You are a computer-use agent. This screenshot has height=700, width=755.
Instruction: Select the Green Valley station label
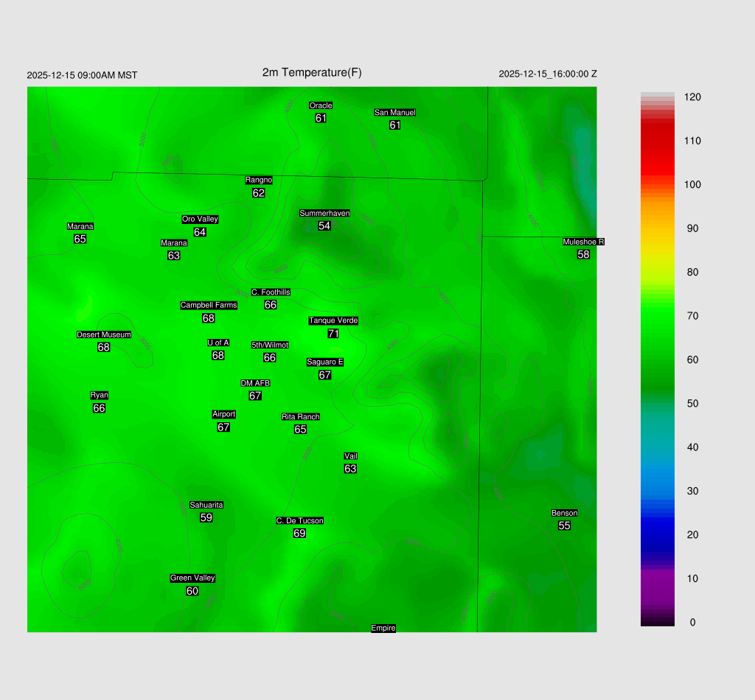click(192, 578)
